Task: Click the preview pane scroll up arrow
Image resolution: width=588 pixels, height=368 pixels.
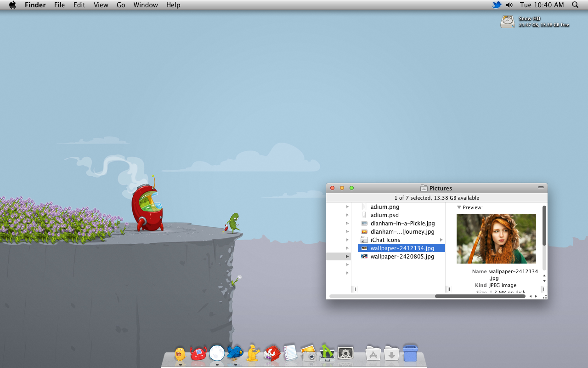Action: coord(544,276)
